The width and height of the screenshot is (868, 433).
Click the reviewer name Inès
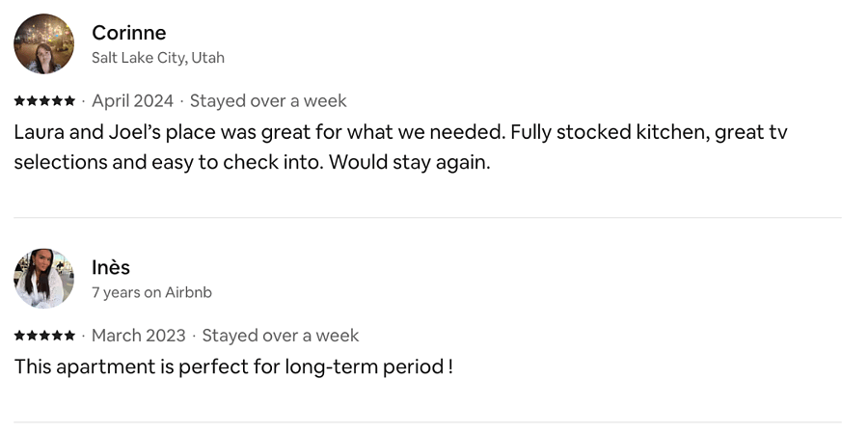pyautogui.click(x=111, y=267)
